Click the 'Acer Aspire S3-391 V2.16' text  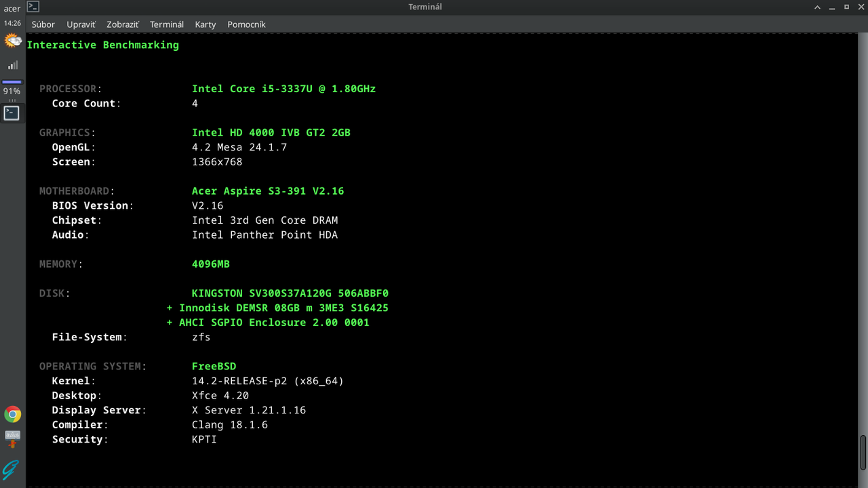268,191
